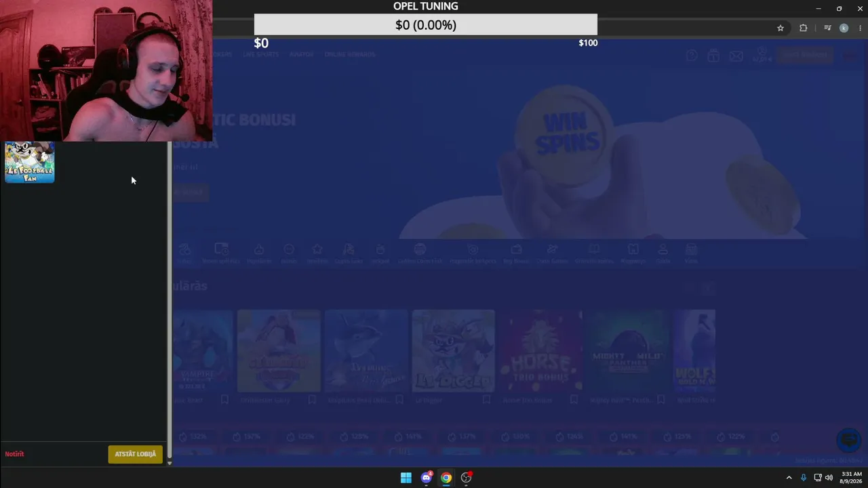Open the Chrome extensions puzzle icon
The image size is (868, 488).
[x=804, y=28]
